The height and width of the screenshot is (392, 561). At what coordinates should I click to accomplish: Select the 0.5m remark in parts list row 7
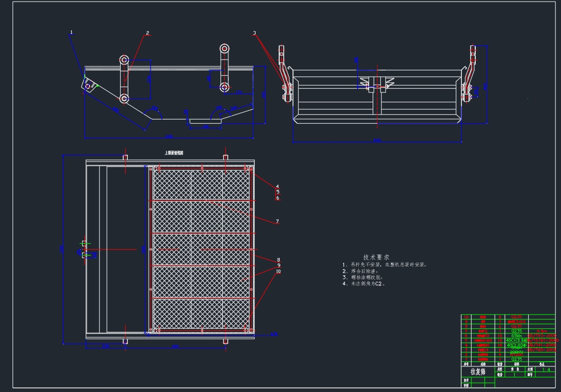click(x=543, y=330)
